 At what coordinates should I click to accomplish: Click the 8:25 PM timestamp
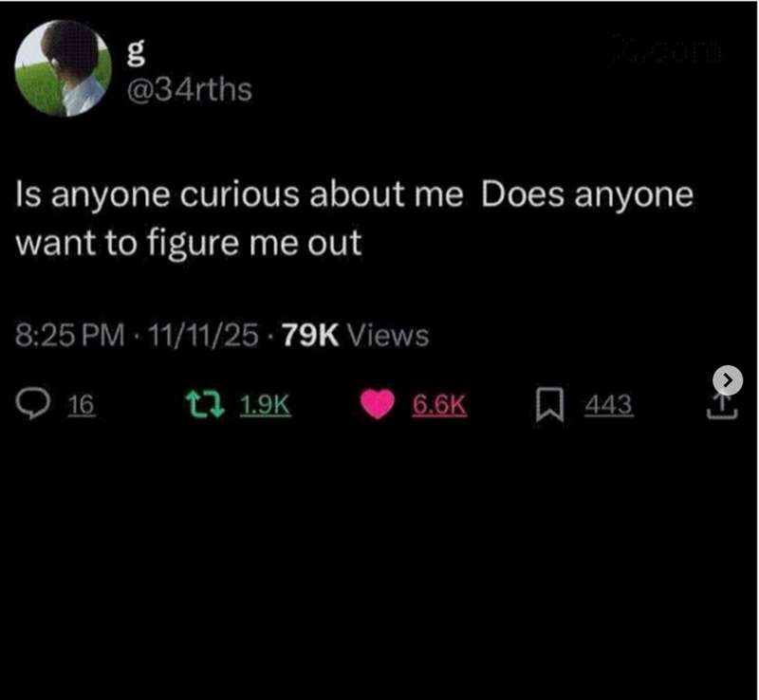coord(69,336)
